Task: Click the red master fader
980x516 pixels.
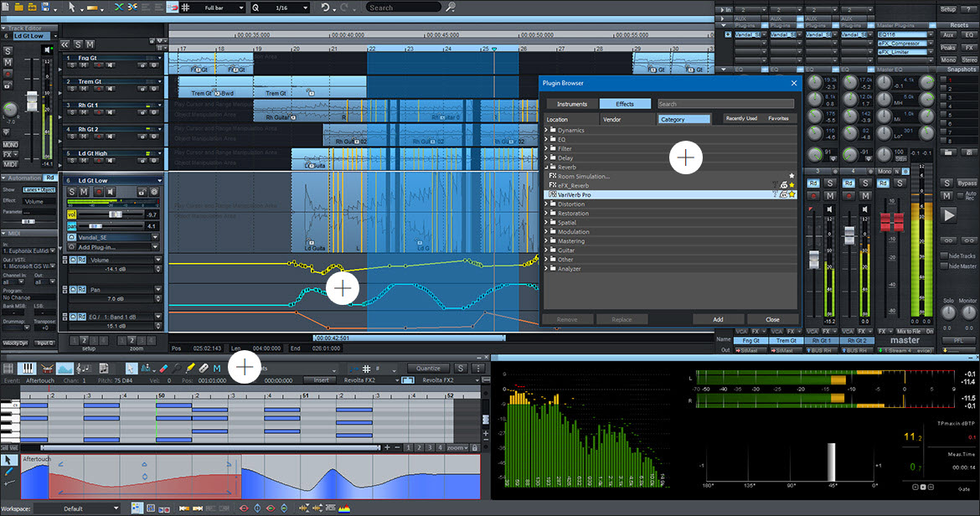Action: (892, 222)
